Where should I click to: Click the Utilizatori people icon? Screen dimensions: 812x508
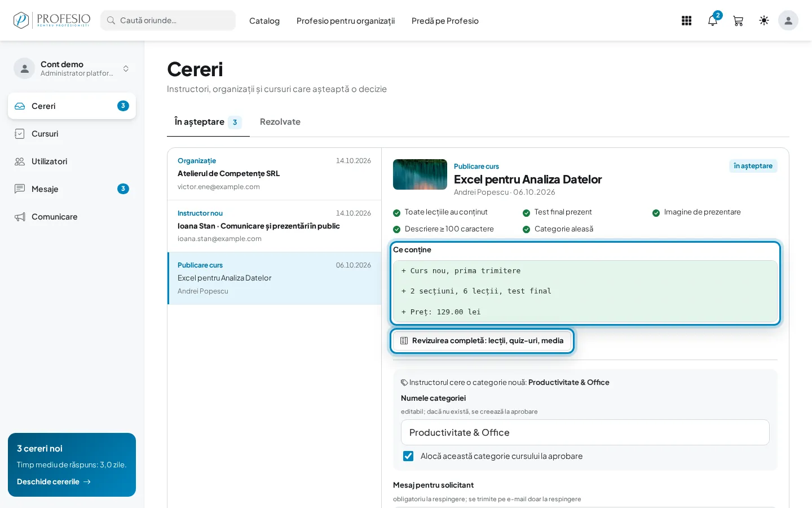[20, 161]
